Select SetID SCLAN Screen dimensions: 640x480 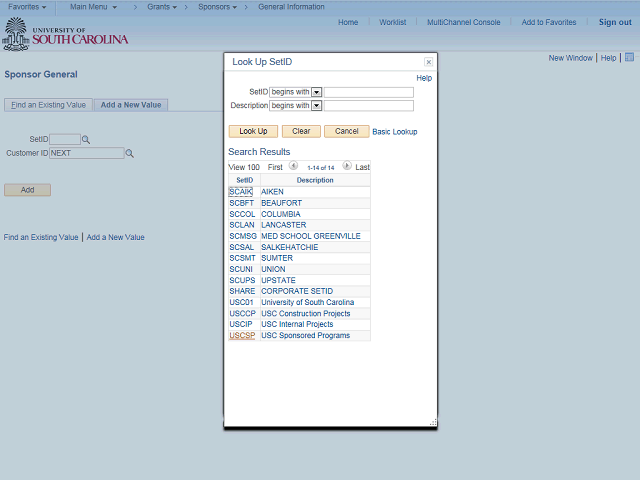coord(242,225)
